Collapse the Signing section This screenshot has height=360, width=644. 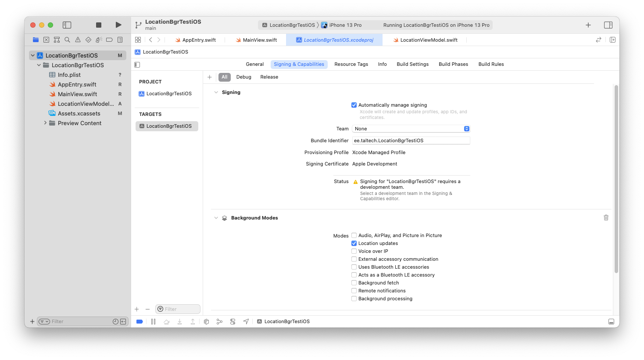pyautogui.click(x=216, y=92)
